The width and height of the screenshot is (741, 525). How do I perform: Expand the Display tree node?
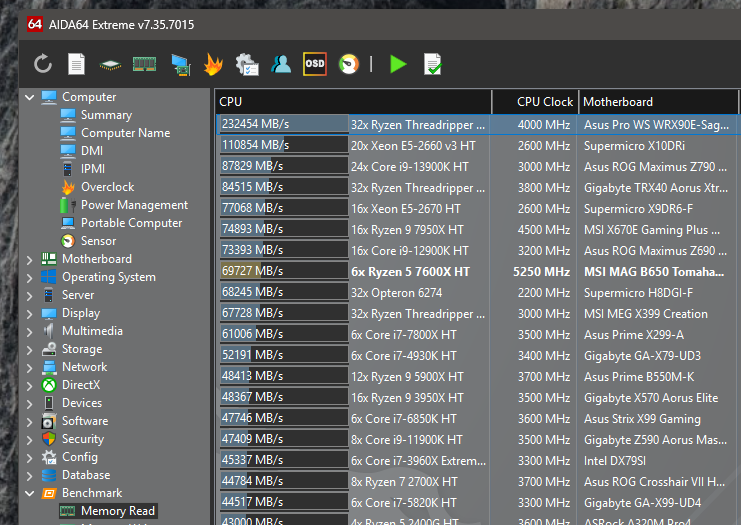tap(30, 313)
